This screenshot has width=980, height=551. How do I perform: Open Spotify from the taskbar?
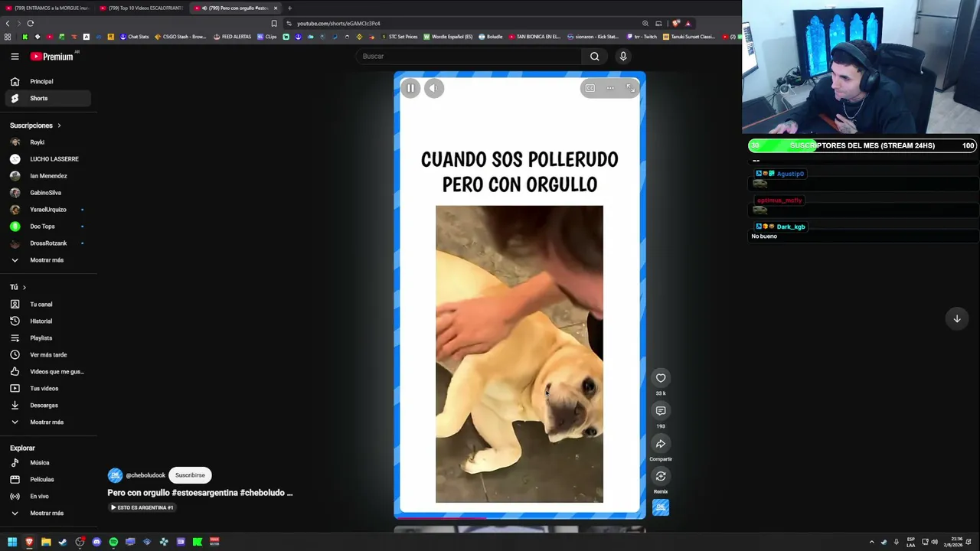coord(113,542)
